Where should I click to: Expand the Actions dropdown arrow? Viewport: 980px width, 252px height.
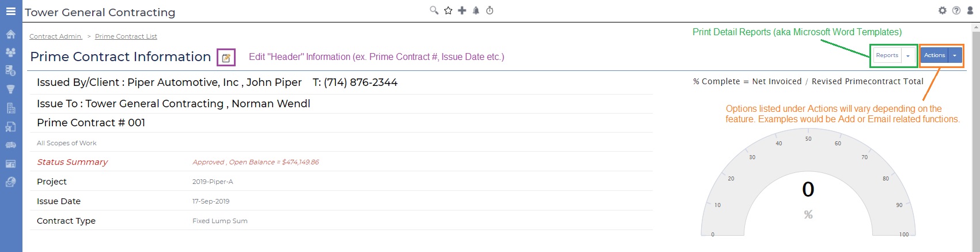(955, 56)
